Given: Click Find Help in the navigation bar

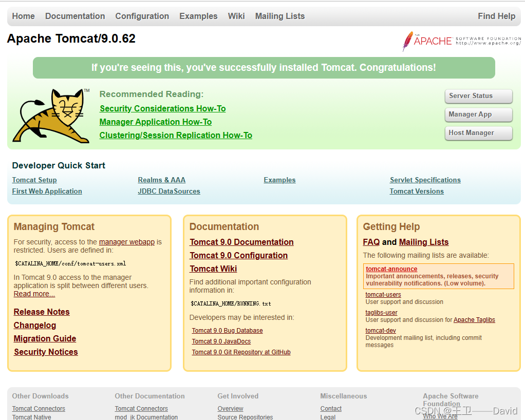Looking at the screenshot, I should 497,16.
